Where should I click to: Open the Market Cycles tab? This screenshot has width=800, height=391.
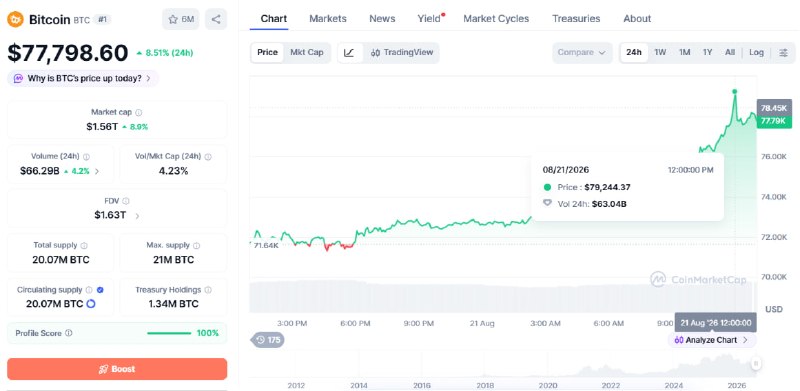coord(496,19)
